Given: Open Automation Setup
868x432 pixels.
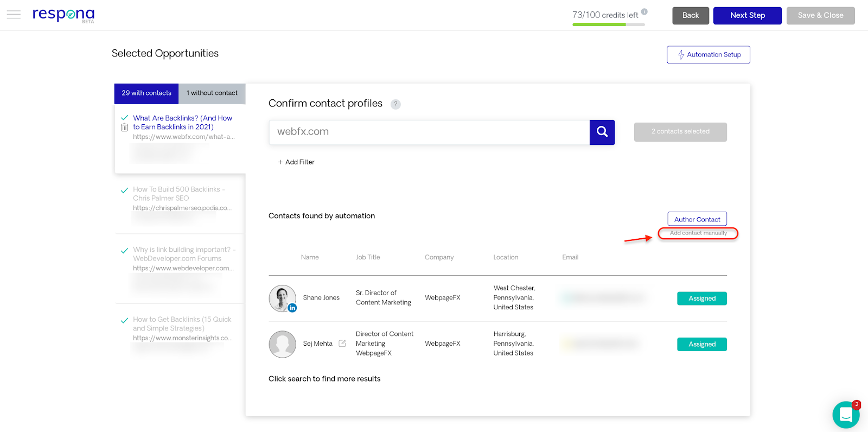Looking at the screenshot, I should (709, 55).
